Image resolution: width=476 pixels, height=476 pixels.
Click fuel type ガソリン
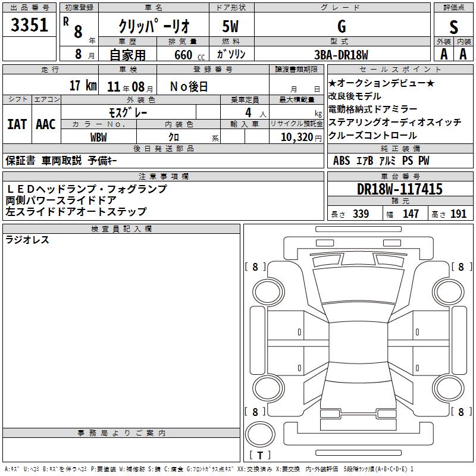tap(231, 54)
